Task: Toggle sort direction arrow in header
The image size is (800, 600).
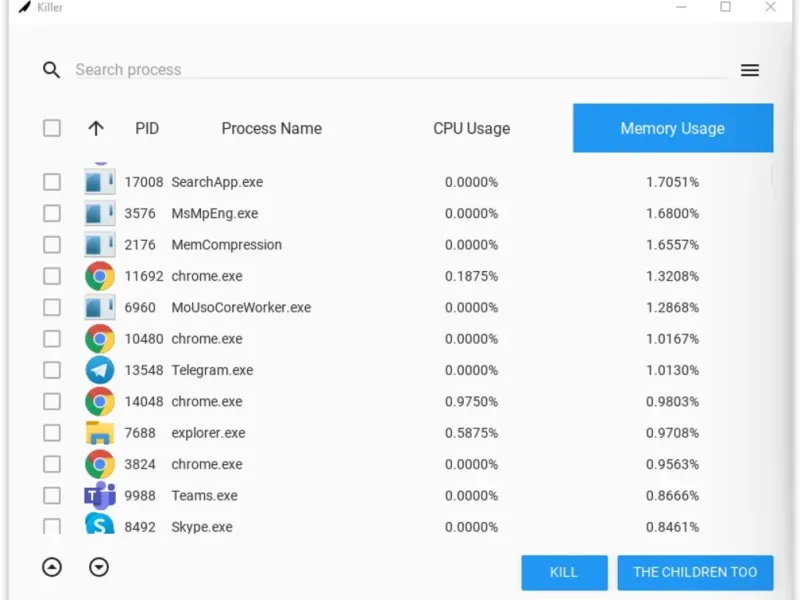Action: 96,128
